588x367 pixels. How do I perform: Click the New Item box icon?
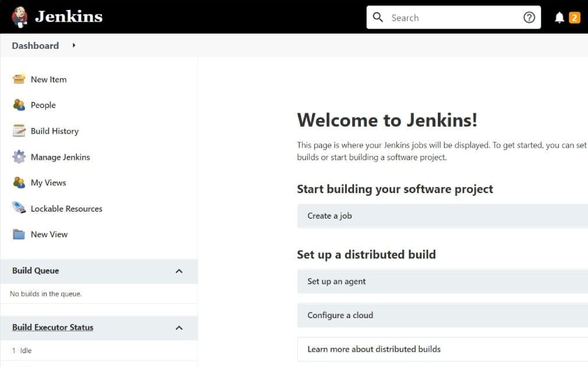pos(19,79)
